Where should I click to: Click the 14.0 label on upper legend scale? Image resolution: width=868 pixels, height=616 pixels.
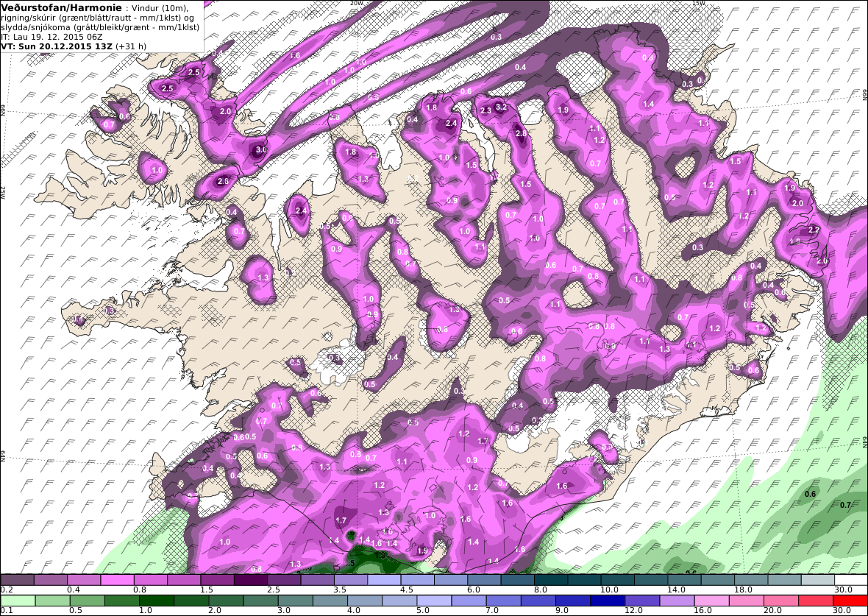pos(676,590)
